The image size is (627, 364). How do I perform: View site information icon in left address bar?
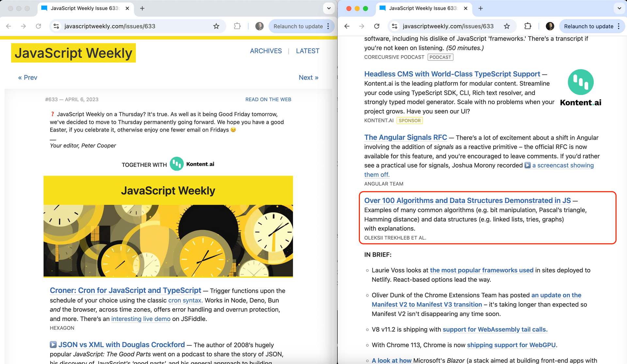56,26
